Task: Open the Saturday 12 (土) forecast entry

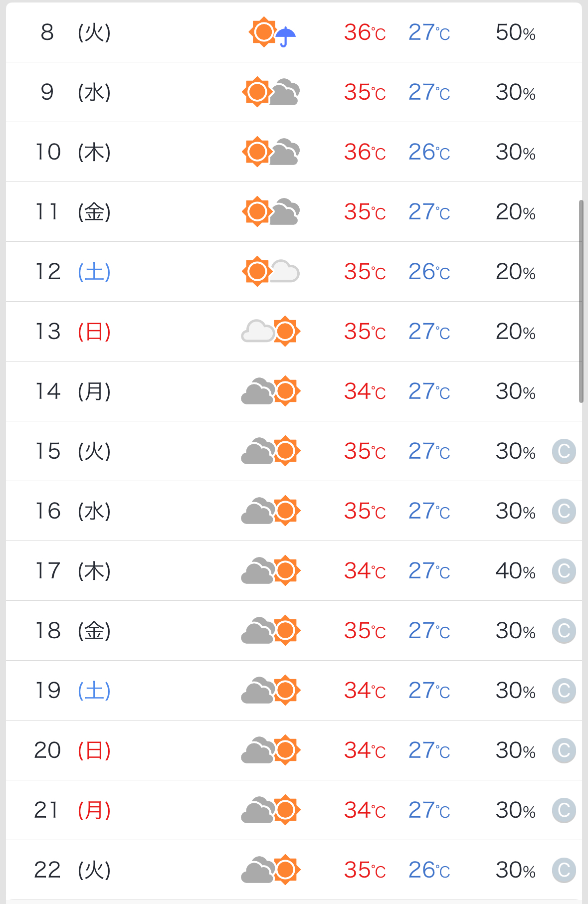Action: point(294,272)
